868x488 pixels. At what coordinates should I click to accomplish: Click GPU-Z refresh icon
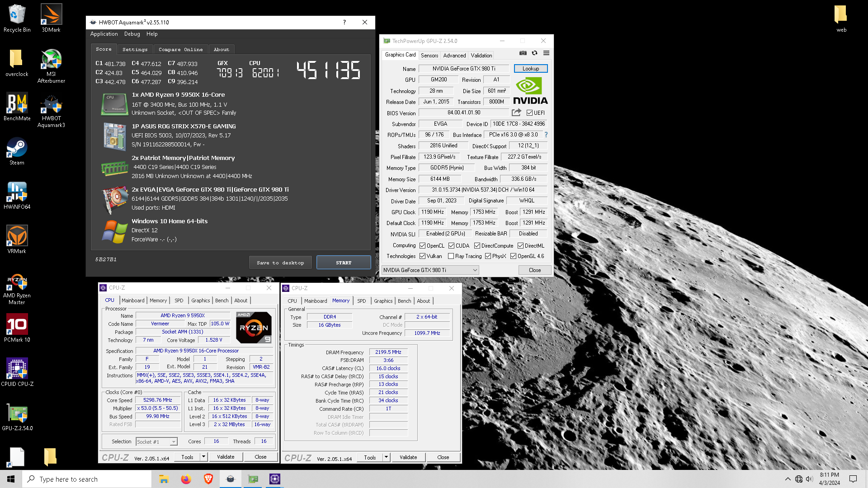(x=535, y=53)
